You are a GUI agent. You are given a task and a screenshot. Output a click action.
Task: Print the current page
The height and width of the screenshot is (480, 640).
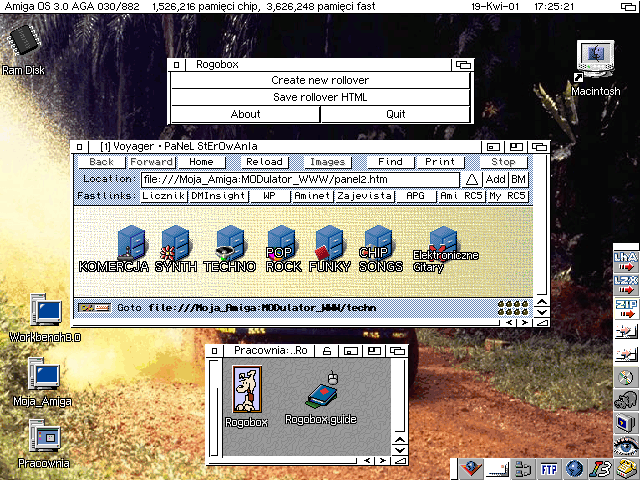tap(440, 162)
